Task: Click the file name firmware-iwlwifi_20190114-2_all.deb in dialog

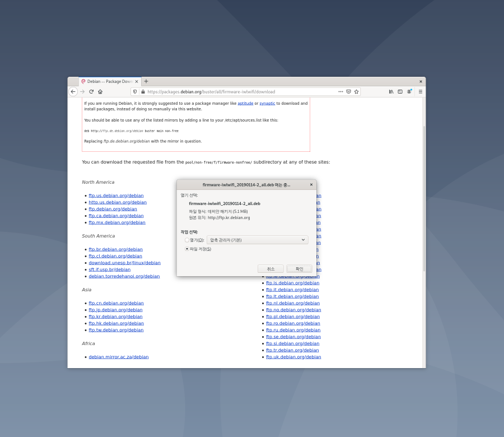Action: click(x=225, y=203)
